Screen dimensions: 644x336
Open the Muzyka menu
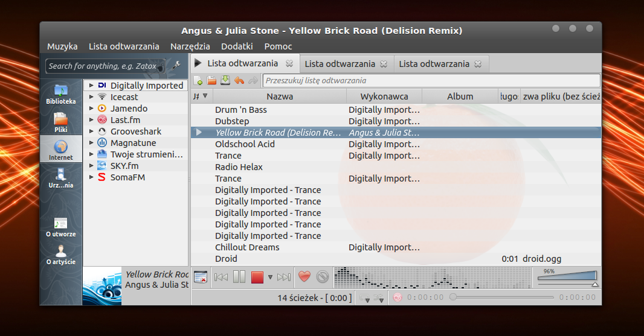(62, 46)
